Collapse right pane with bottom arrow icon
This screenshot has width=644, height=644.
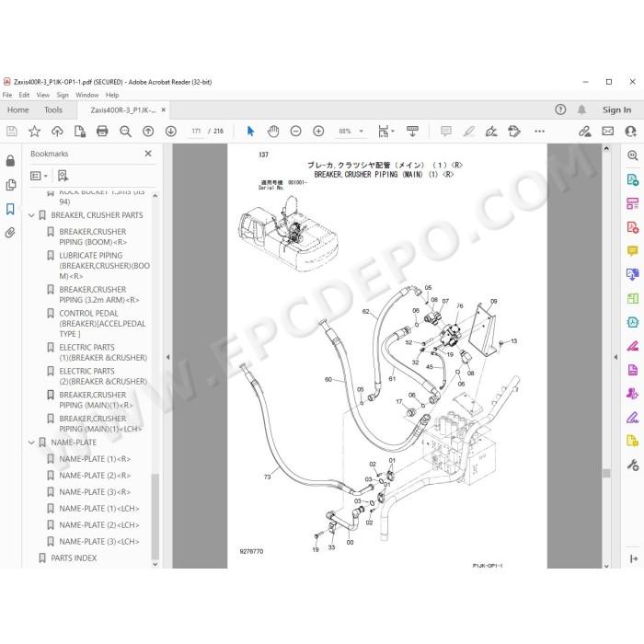point(633,558)
